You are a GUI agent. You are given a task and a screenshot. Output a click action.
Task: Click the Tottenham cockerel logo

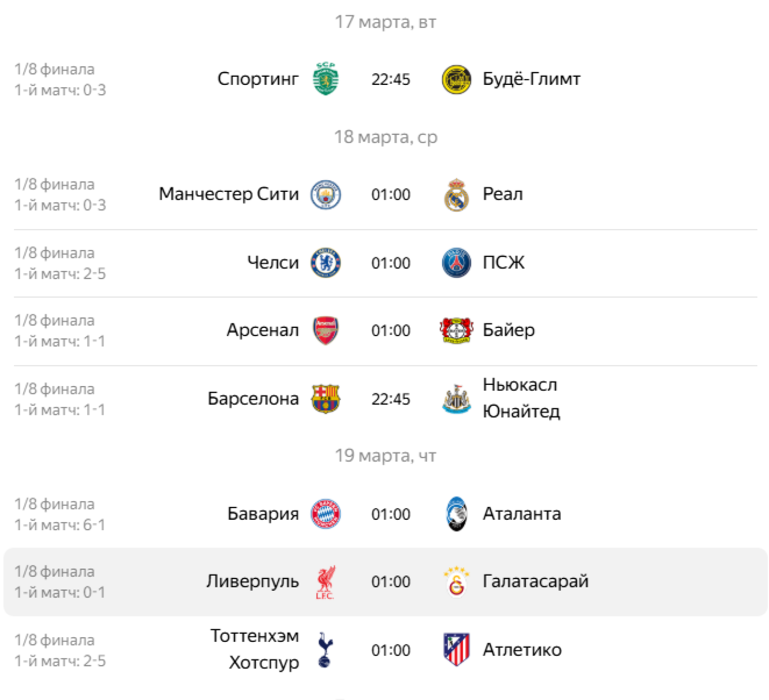point(325,650)
